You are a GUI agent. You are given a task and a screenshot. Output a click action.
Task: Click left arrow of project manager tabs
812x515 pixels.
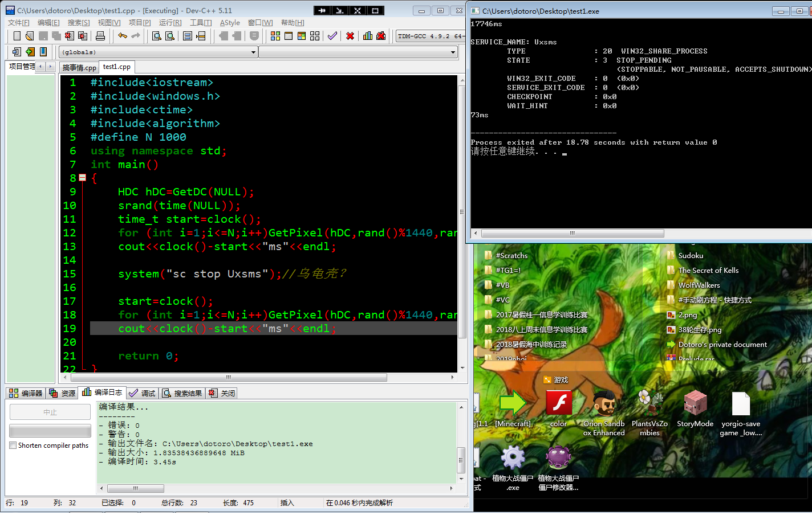pyautogui.click(x=40, y=67)
